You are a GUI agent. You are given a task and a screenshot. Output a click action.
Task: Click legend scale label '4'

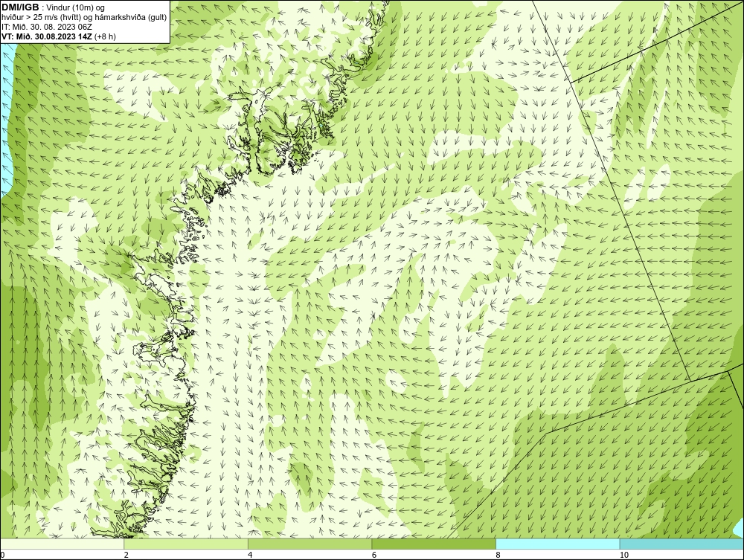click(250, 555)
